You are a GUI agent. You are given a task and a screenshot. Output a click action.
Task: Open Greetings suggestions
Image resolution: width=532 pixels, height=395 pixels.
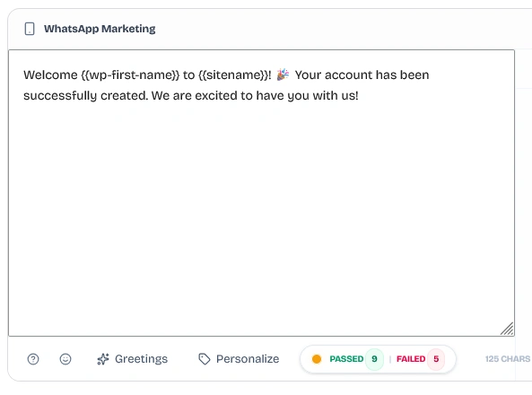(x=132, y=359)
